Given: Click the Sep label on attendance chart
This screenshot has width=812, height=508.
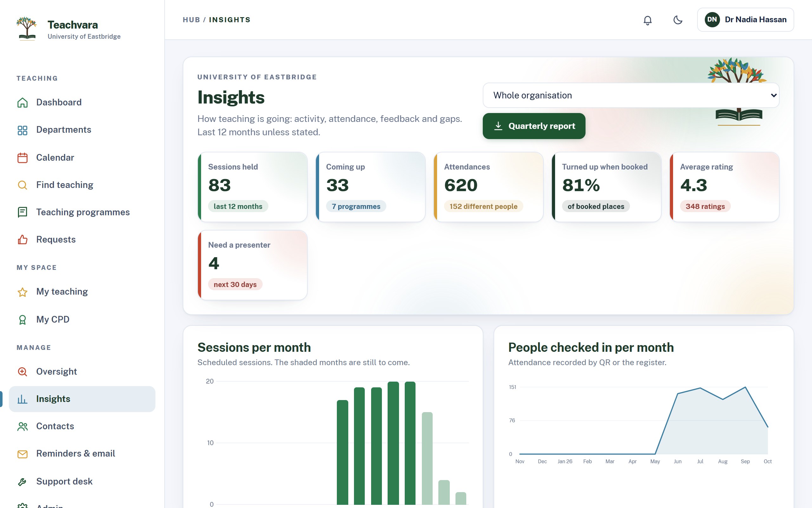Looking at the screenshot, I should tap(745, 462).
